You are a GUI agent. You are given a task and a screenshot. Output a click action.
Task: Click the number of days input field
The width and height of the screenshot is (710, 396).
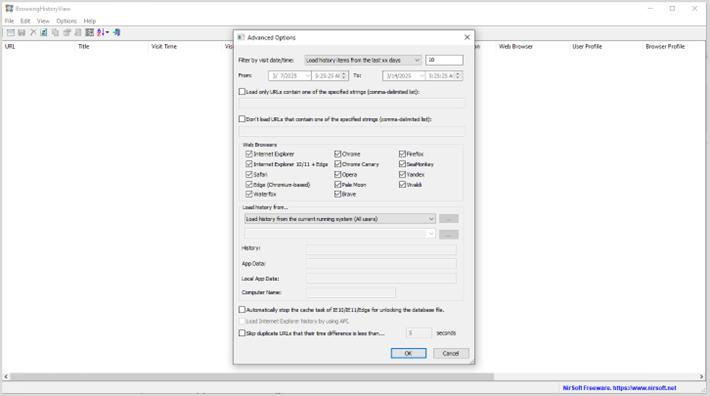tap(444, 60)
